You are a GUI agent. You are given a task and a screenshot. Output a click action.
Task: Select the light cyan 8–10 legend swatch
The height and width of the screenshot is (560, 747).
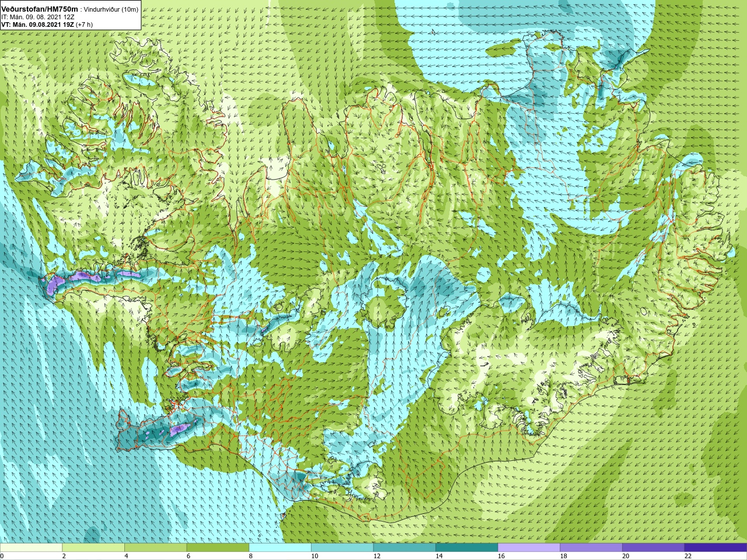280,548
